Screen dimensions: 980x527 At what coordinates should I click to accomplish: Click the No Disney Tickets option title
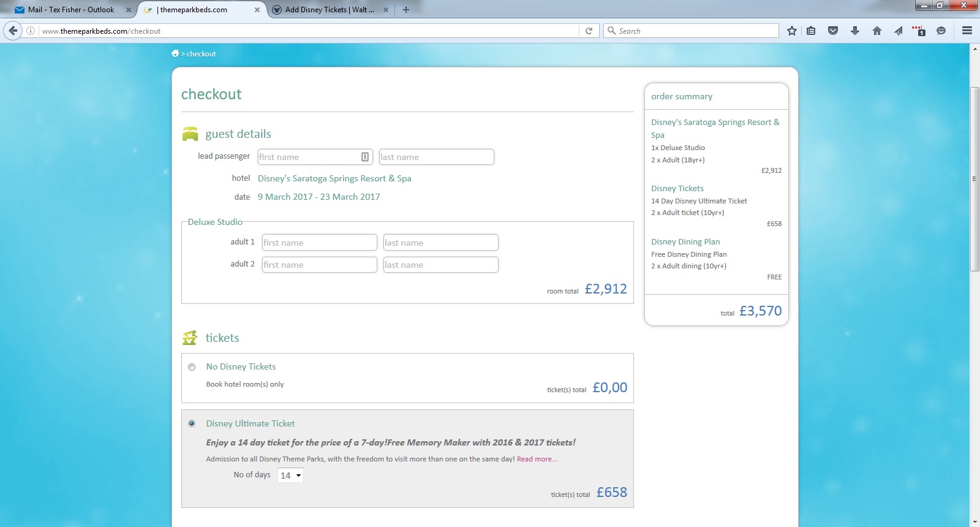click(241, 366)
